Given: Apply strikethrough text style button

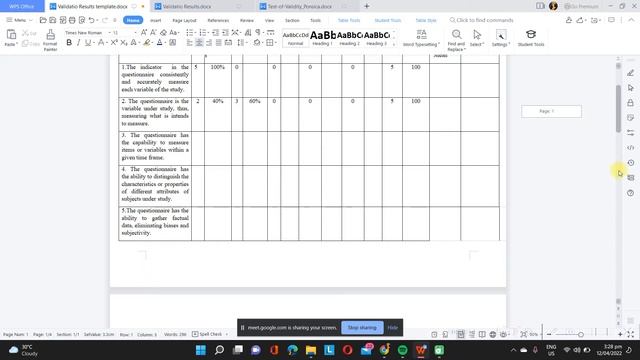Looking at the screenshot, I should click(100, 42).
